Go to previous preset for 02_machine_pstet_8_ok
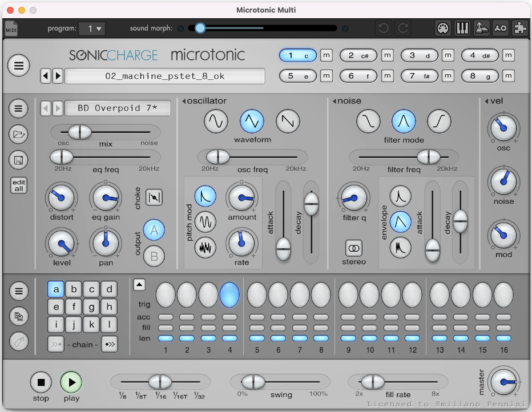532x412 pixels. pos(46,76)
